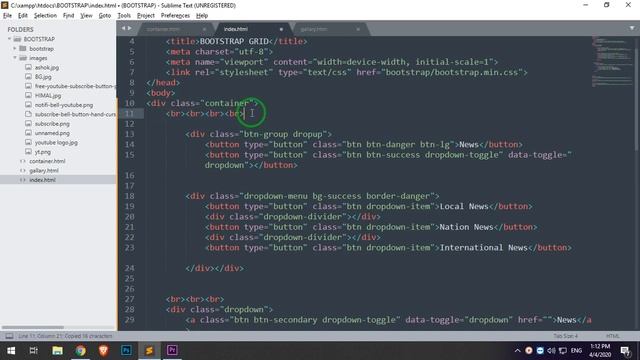Viewport: 640px width, 360px height.
Task: Change the HTML syntax in status bar
Action: click(x=613, y=336)
